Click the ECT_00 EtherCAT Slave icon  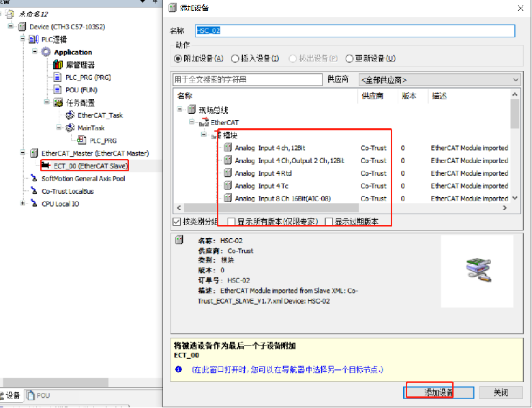tap(46, 166)
